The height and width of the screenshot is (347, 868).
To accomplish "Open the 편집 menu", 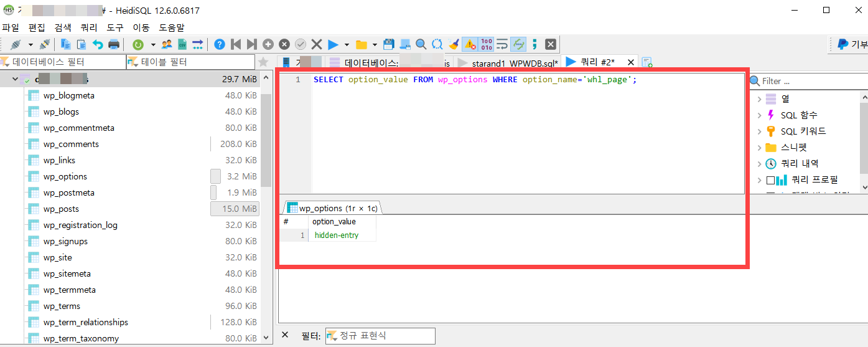I will pos(37,27).
